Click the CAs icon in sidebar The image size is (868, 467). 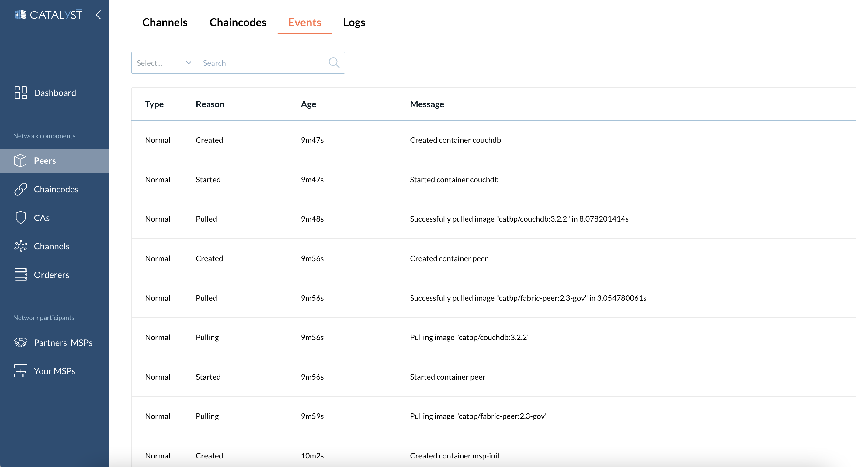20,217
